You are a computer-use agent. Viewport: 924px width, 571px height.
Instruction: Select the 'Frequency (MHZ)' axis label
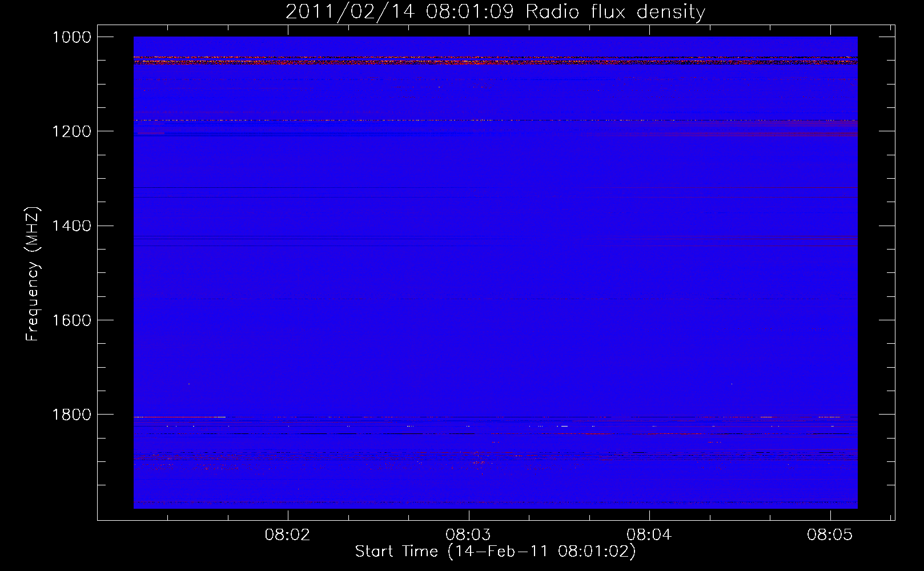[x=33, y=274]
